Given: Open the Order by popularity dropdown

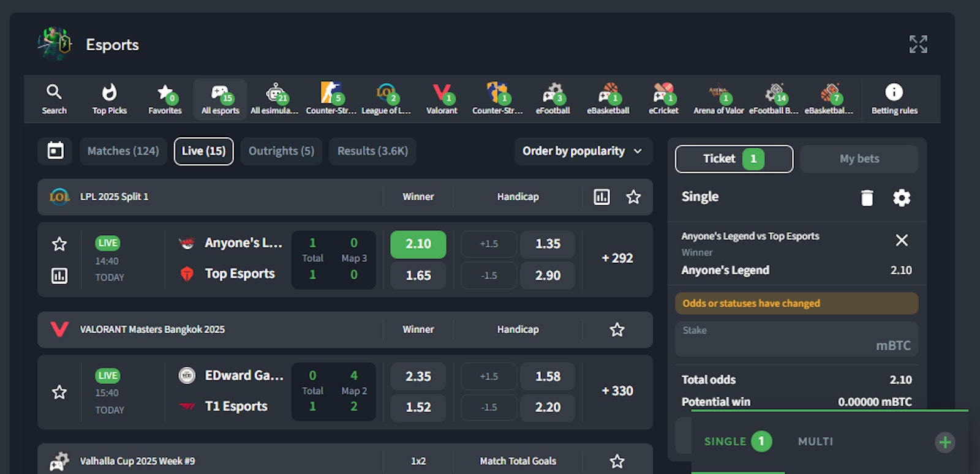Looking at the screenshot, I should 582,151.
